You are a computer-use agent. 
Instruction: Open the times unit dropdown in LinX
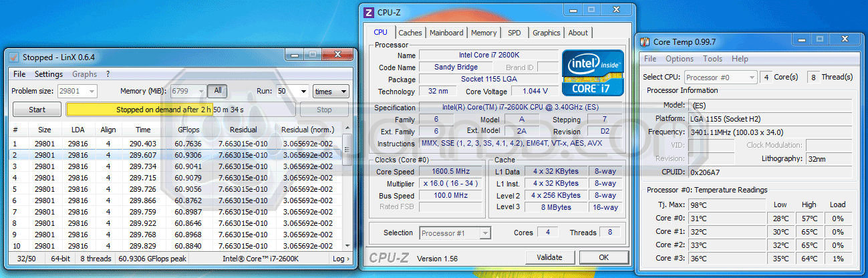[331, 92]
